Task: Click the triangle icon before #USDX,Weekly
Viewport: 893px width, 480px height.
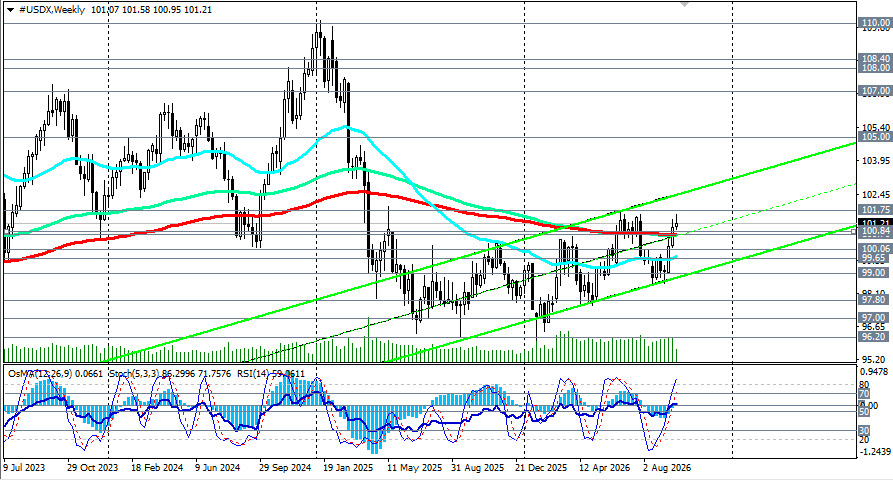Action: (x=11, y=10)
